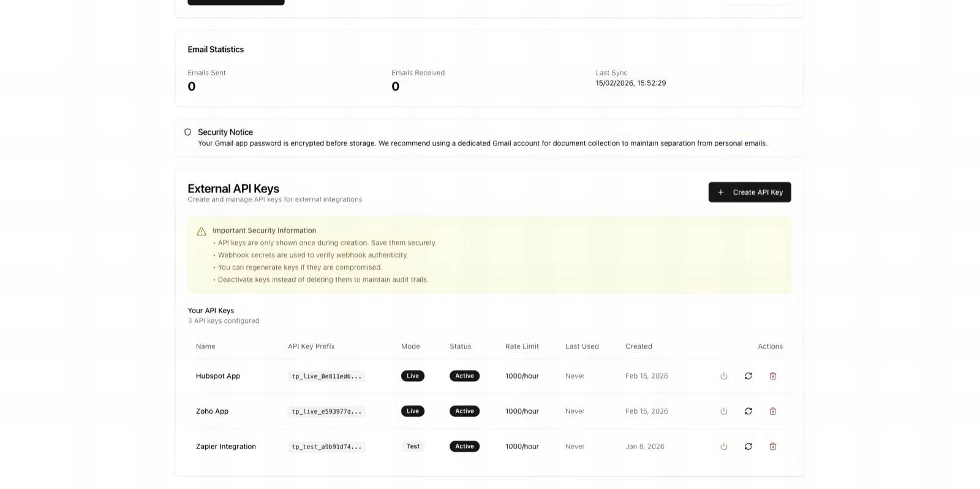Regenerate the Hubspot App API key

point(748,376)
